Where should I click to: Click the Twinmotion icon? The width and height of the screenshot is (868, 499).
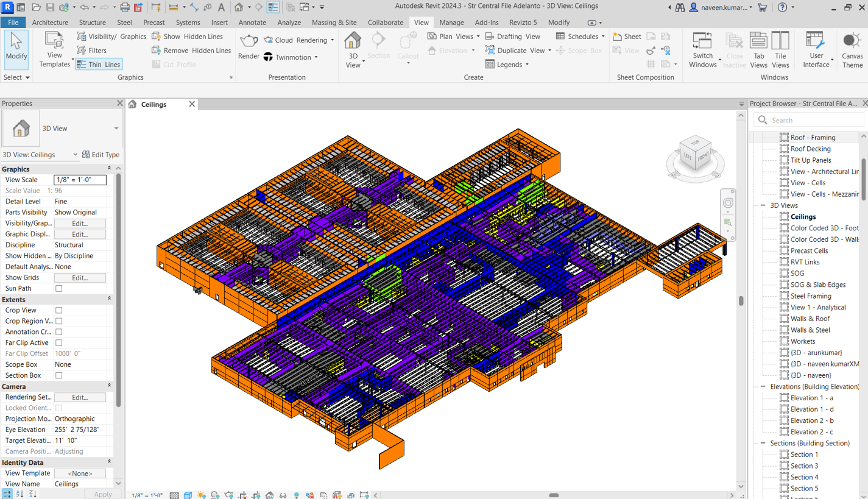(268, 57)
